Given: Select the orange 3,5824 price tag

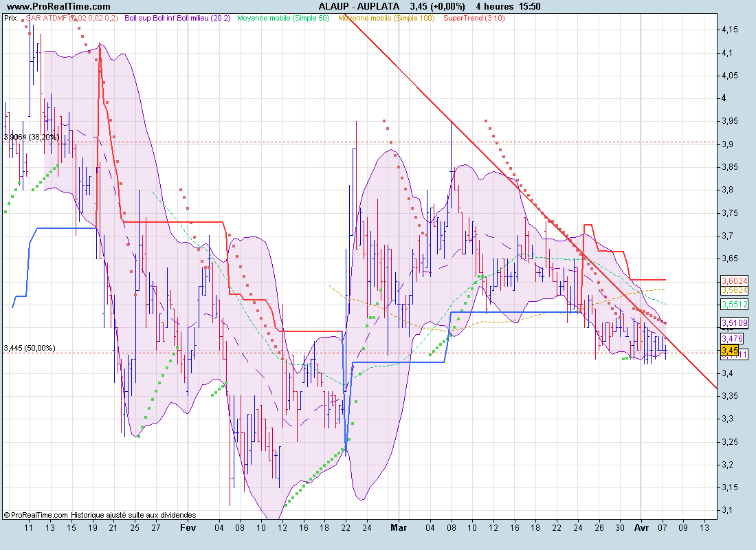Looking at the screenshot, I should [734, 290].
